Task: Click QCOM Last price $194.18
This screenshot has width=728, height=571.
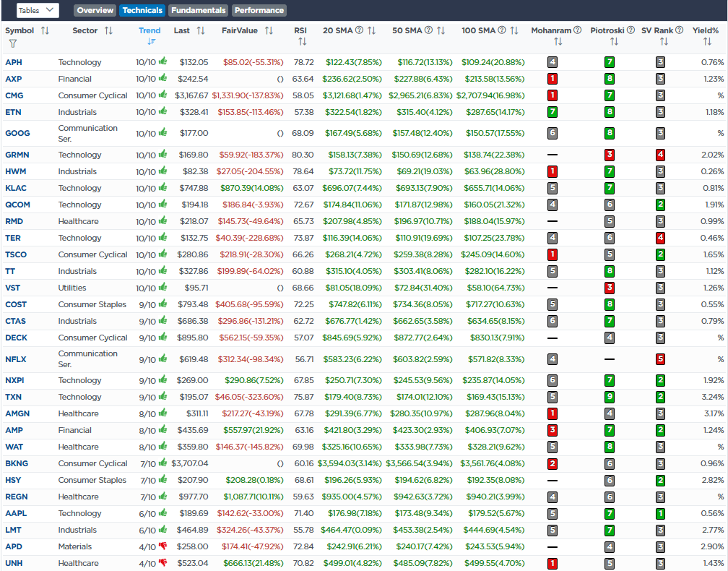Action: click(194, 205)
